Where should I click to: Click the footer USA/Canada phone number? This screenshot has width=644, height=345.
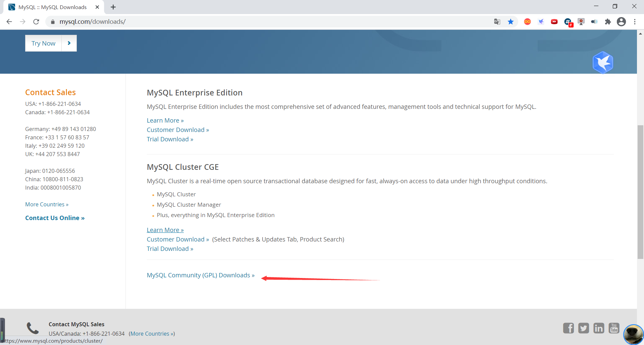87,334
